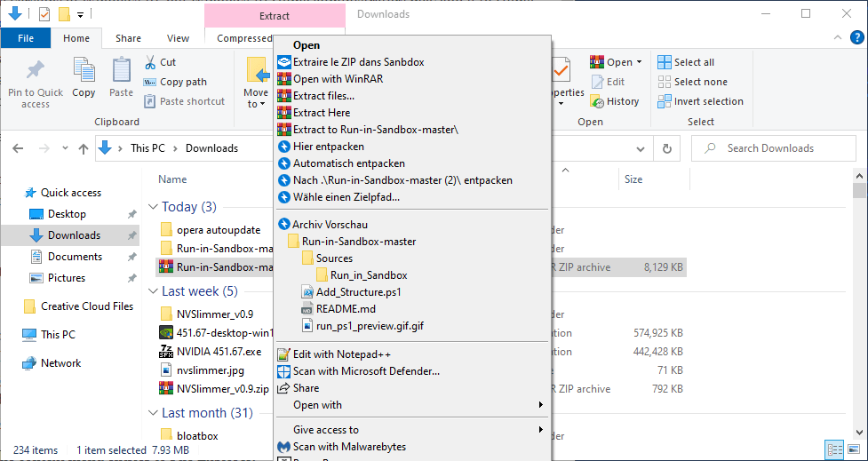The height and width of the screenshot is (461, 868).
Task: Click the Up one level arrow
Action: click(x=83, y=148)
